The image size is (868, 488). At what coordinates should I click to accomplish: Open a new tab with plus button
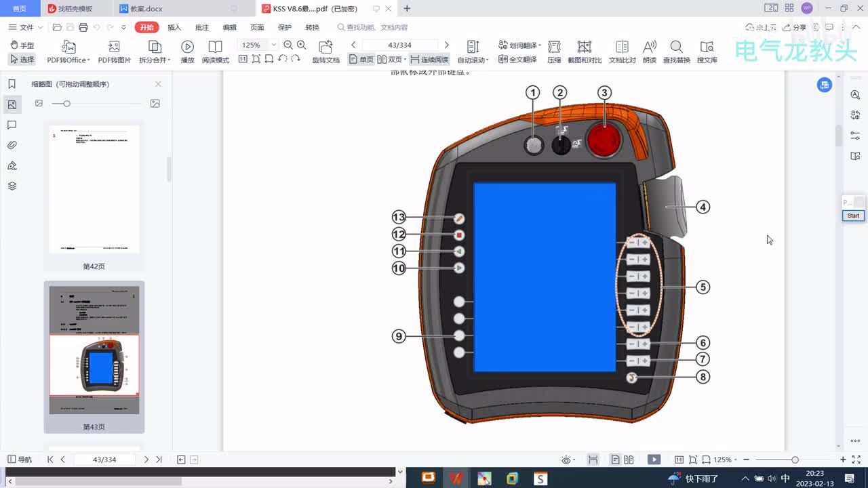(407, 9)
